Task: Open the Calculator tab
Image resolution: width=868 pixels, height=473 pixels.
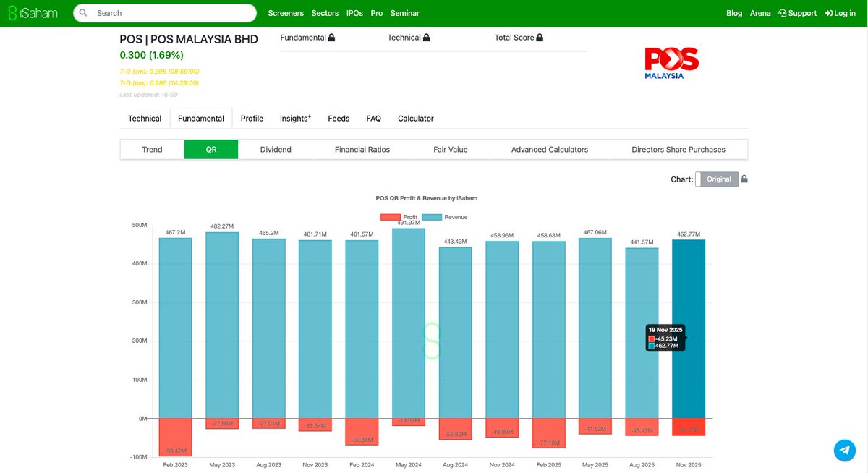Action: [416, 119]
